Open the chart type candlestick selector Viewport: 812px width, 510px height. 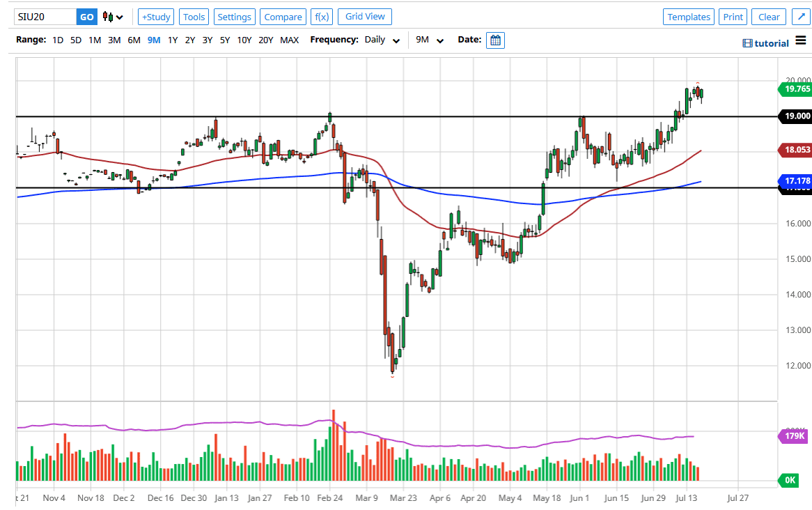(112, 17)
